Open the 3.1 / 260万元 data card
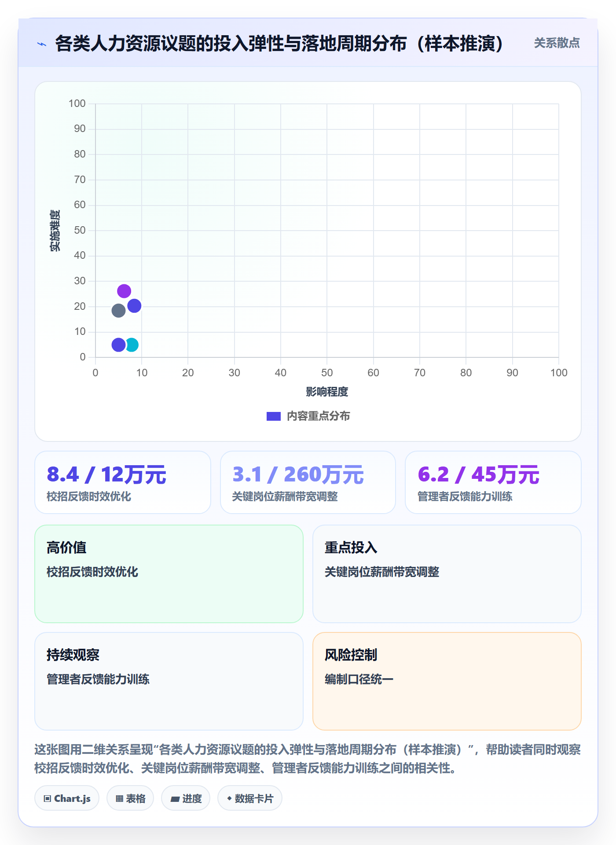 pyautogui.click(x=308, y=482)
